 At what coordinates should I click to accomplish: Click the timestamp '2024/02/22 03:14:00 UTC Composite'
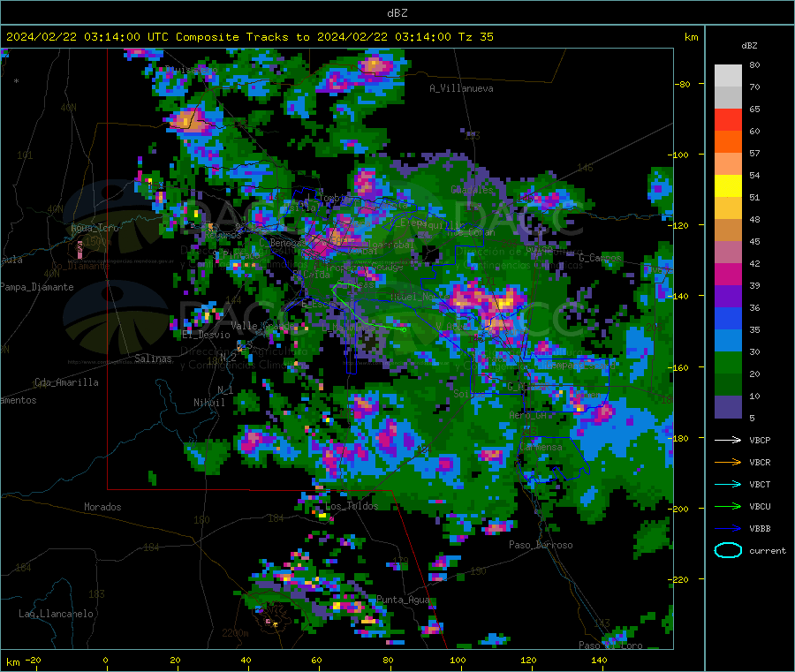[x=123, y=37]
